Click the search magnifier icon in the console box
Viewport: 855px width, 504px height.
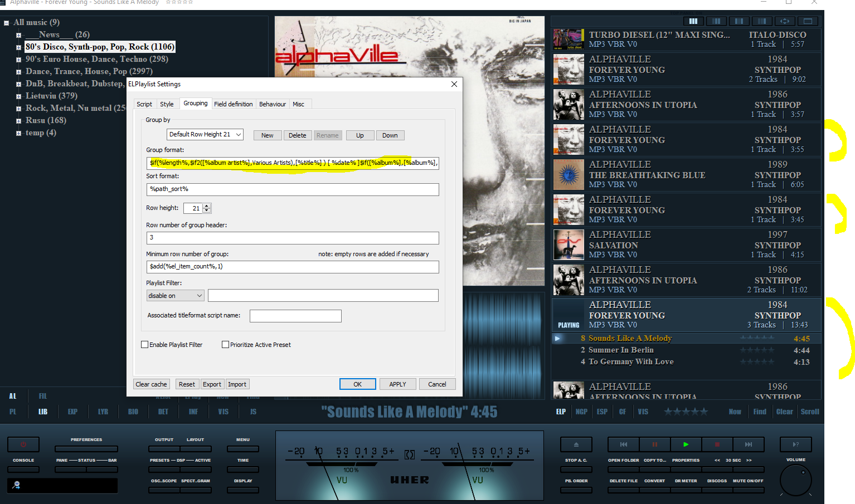point(16,485)
